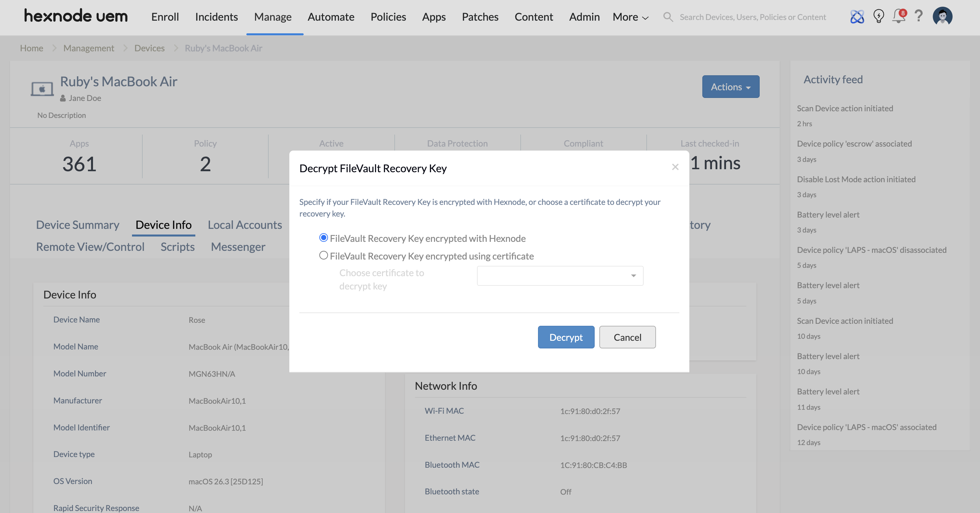The width and height of the screenshot is (980, 513).
Task: Switch to Device Info tab
Action: [164, 225]
